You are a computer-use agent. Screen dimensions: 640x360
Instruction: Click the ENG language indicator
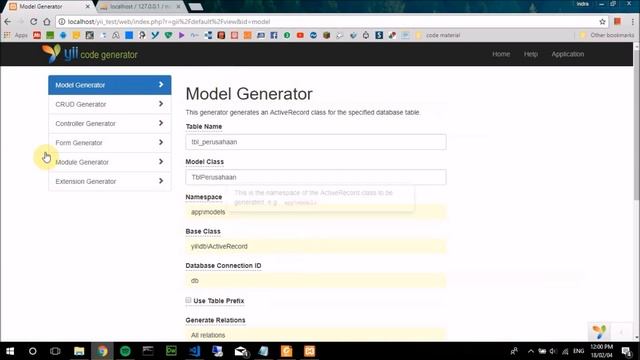pyautogui.click(x=578, y=351)
